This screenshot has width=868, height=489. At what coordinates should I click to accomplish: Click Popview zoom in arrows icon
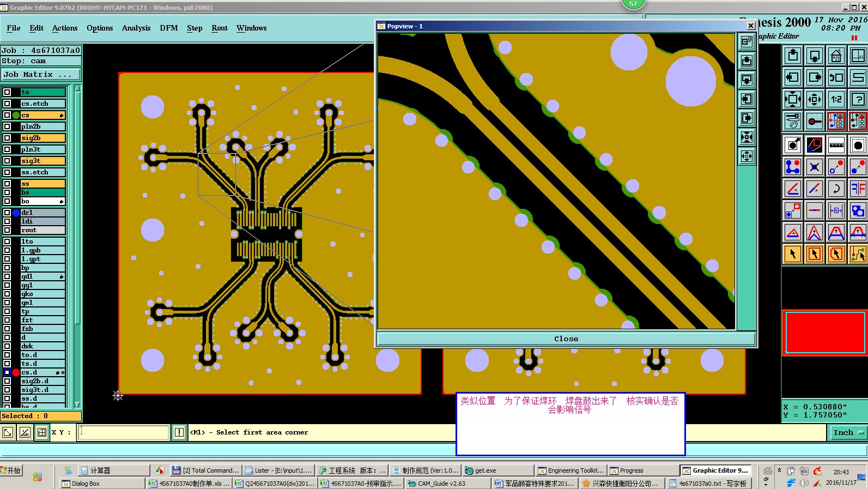pos(746,137)
